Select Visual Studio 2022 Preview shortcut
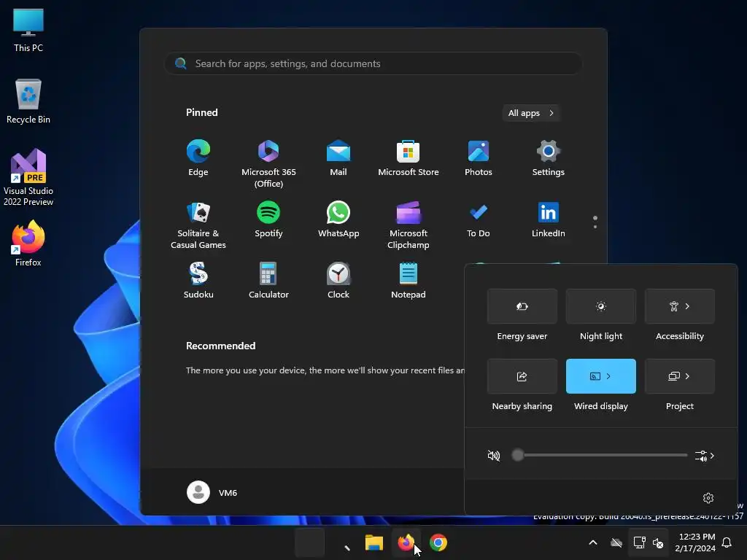Viewport: 747px width, 560px height. coord(28,178)
